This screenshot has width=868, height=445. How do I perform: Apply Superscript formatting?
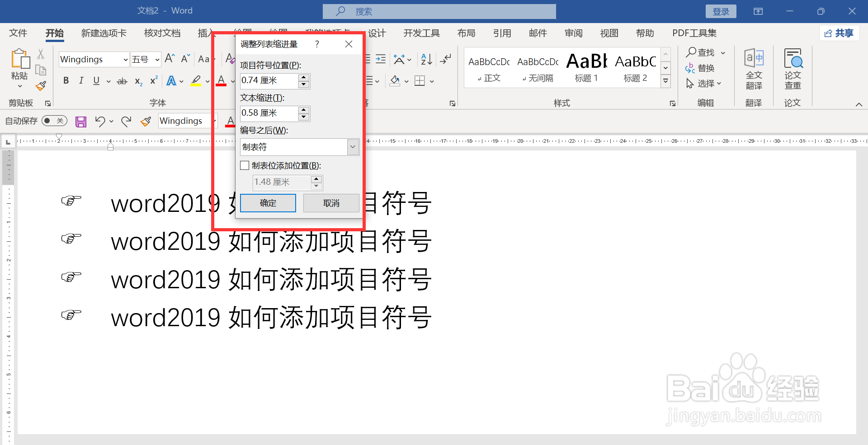pyautogui.click(x=154, y=80)
